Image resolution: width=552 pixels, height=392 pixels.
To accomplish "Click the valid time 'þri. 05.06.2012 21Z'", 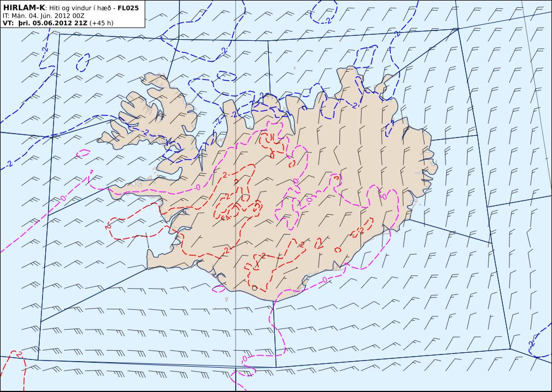I will click(x=53, y=23).
